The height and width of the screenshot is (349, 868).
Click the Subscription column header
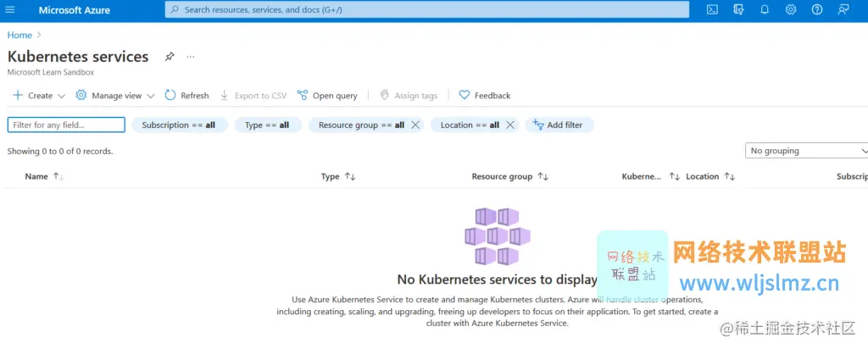[852, 176]
